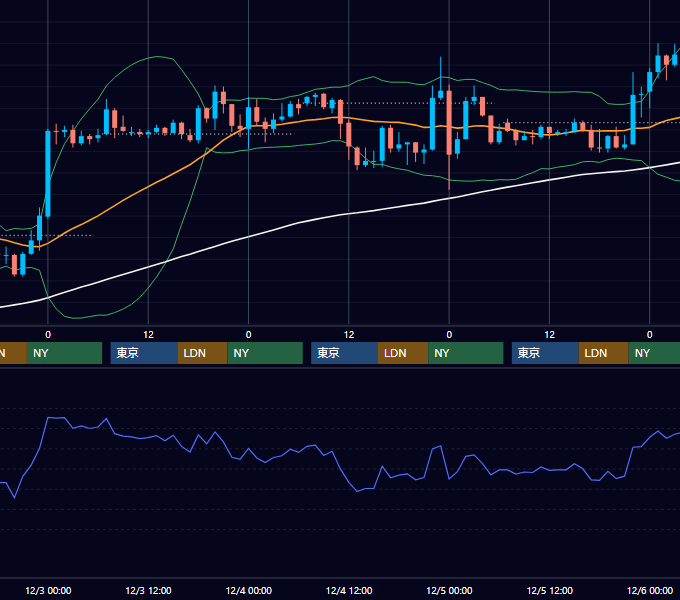
Task: Select the LDN session block on 12/3
Action: tap(203, 353)
